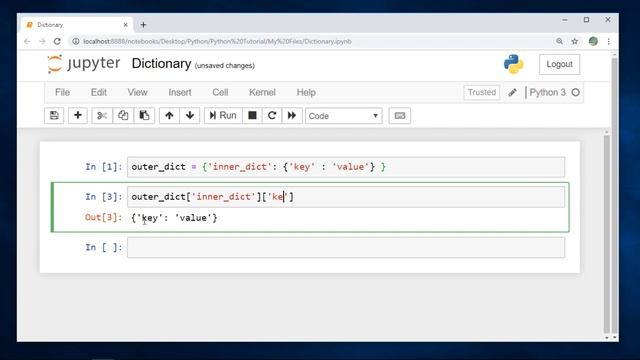Open the browser profile avatar
The width and height of the screenshot is (640, 360).
(593, 41)
